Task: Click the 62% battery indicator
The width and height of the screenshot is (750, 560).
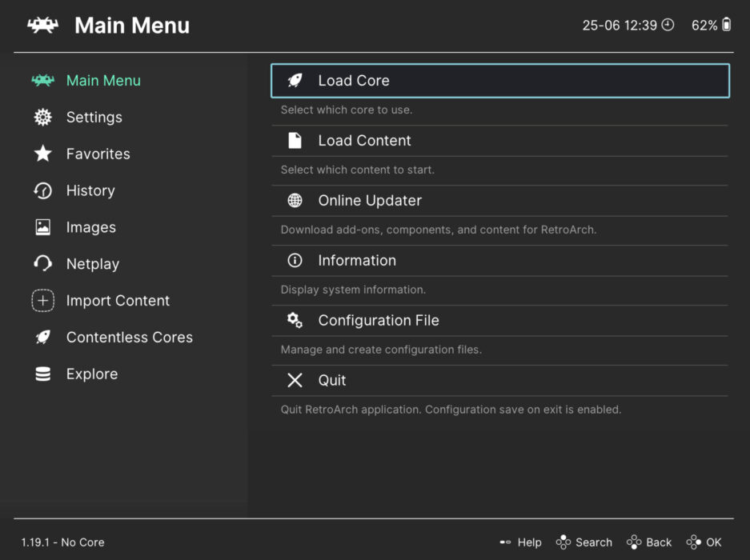Action: [x=711, y=25]
